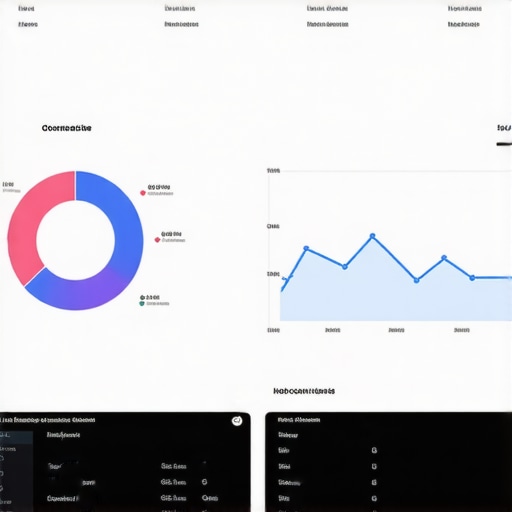Click the topmost red legend marker of the donut chart

(143, 193)
